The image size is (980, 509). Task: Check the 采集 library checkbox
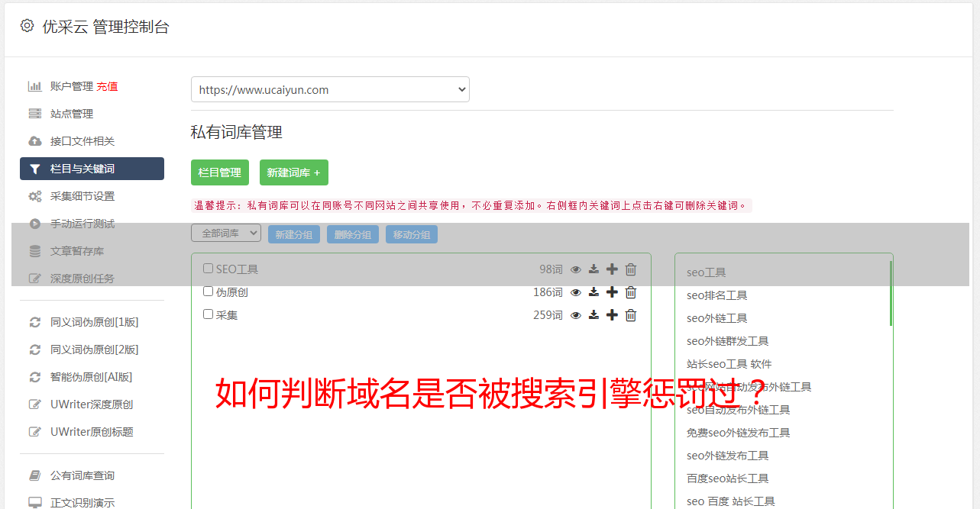tap(208, 314)
